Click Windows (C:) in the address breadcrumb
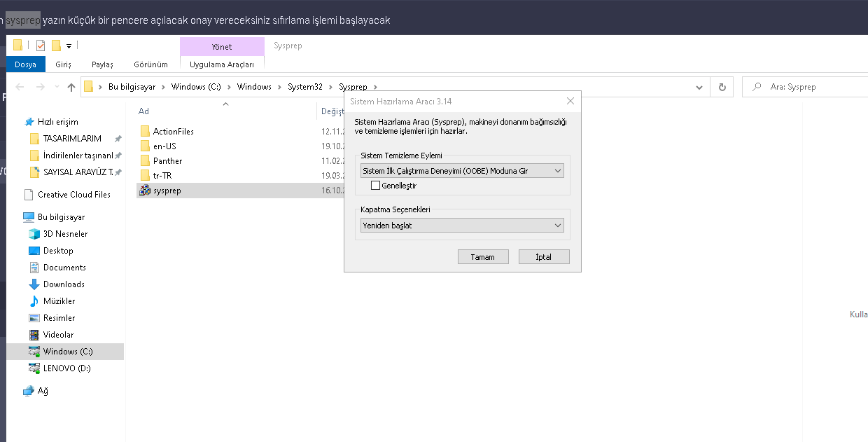This screenshot has width=868, height=442. point(196,87)
